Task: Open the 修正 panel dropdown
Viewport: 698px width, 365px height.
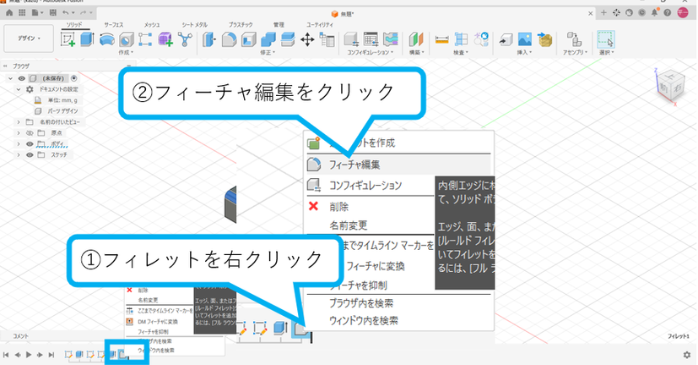Action: point(268,53)
